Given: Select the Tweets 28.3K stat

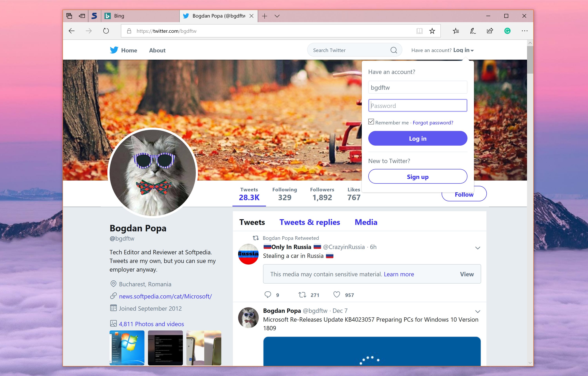Looking at the screenshot, I should (249, 194).
